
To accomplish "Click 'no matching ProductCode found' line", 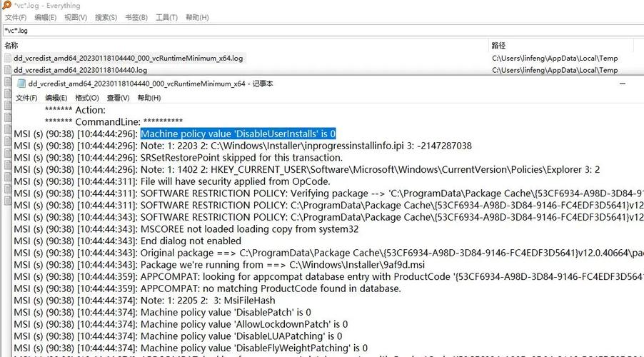I will click(208, 288).
